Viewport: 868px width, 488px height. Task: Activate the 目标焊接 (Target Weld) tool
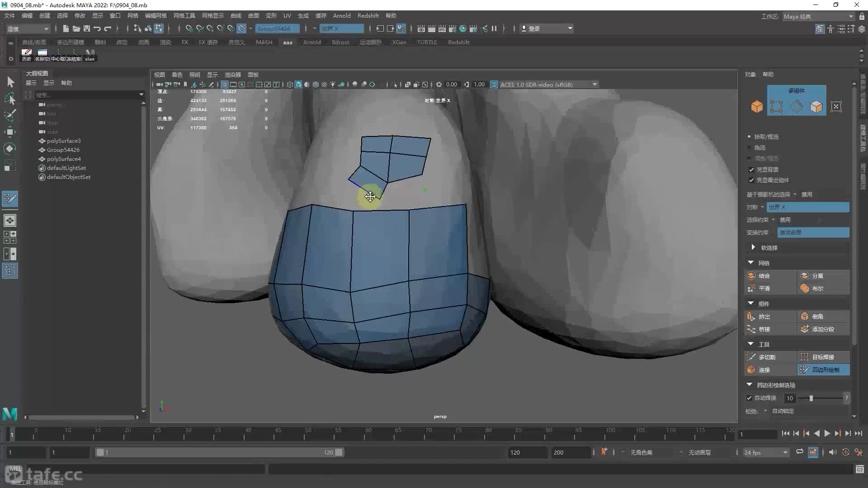pos(824,357)
